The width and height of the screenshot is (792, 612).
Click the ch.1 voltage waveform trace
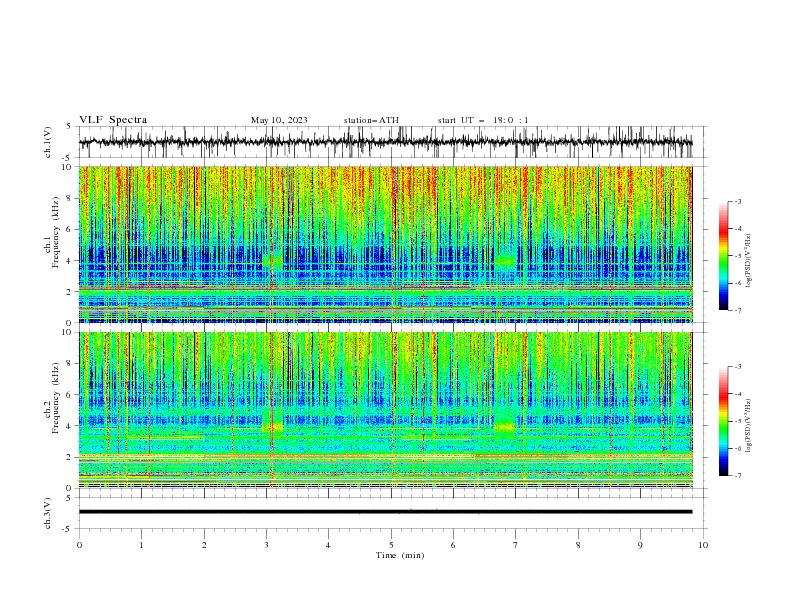[385, 142]
